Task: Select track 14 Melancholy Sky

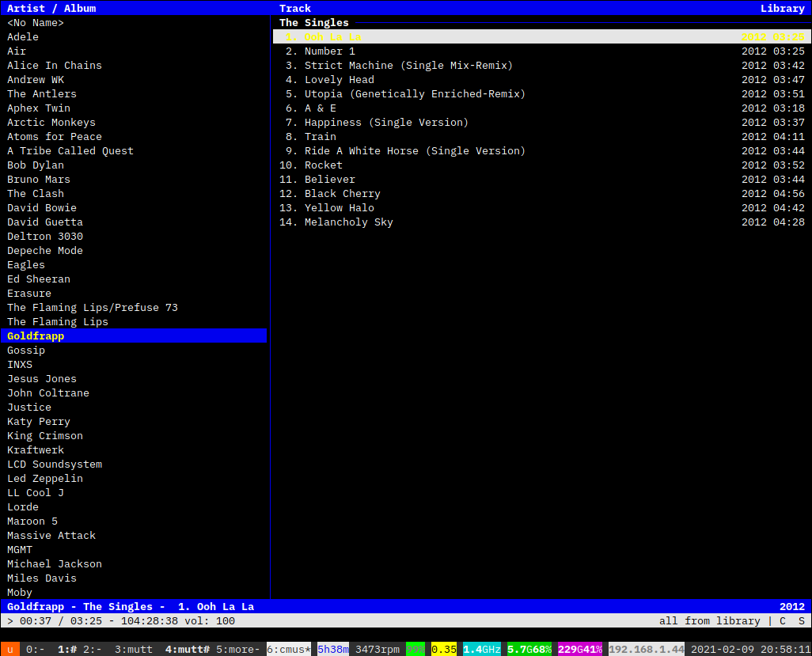Action: 542,222
